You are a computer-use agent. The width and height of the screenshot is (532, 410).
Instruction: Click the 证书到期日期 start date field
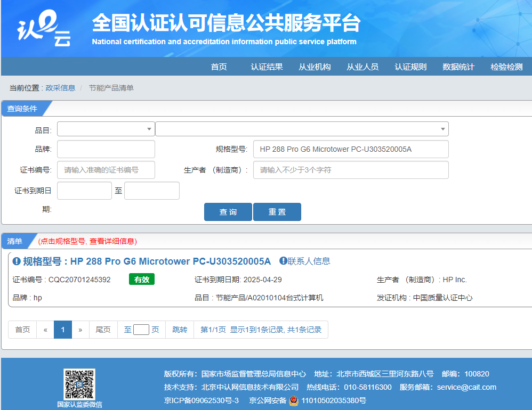coord(84,191)
